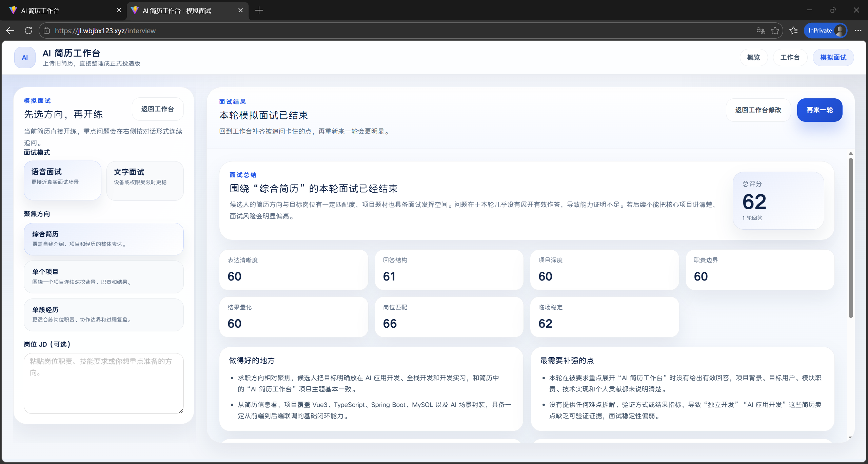Click 返回工作台修改 button
The height and width of the screenshot is (464, 868).
[x=758, y=110]
